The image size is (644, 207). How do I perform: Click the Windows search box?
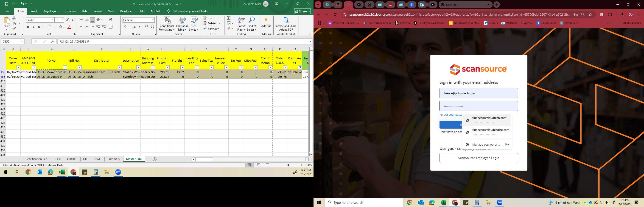pos(364,202)
